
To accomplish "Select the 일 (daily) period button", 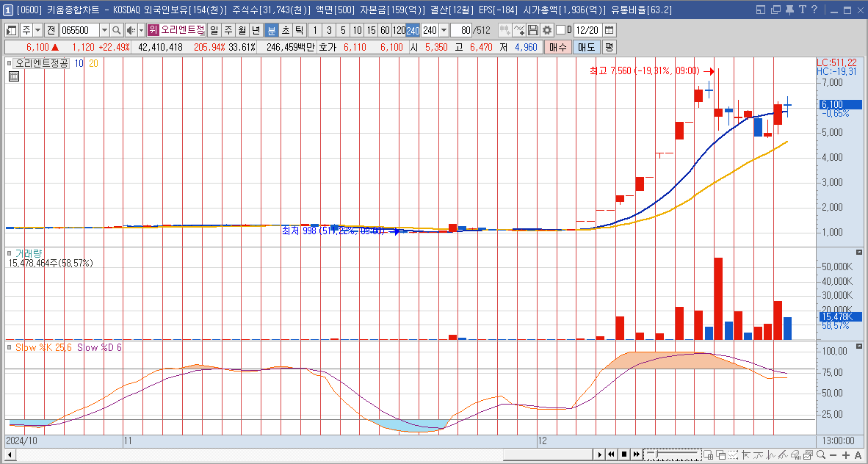I will pyautogui.click(x=214, y=30).
